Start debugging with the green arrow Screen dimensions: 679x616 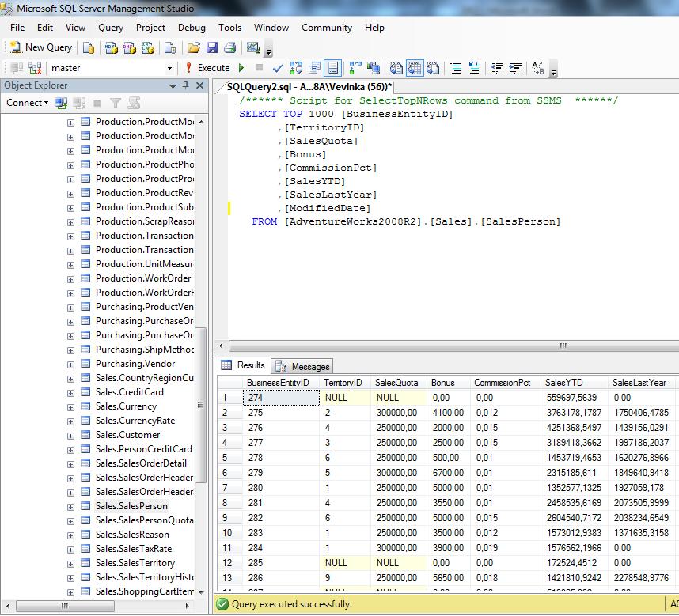click(241, 68)
